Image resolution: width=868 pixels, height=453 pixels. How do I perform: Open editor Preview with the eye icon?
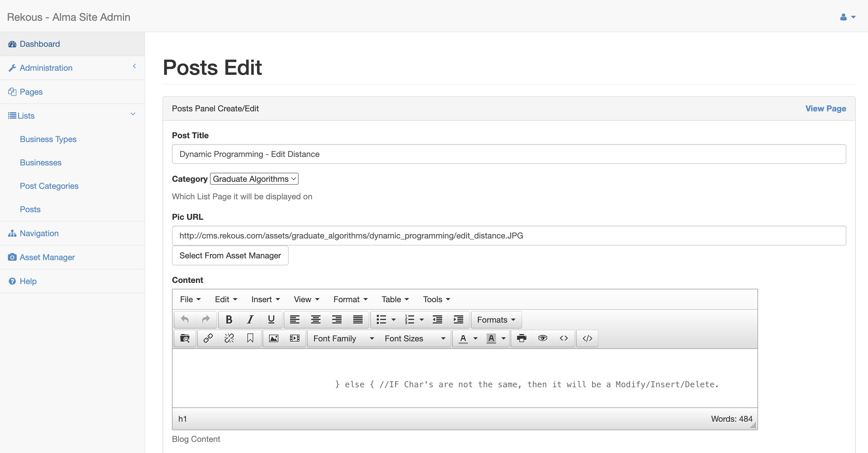tap(542, 338)
